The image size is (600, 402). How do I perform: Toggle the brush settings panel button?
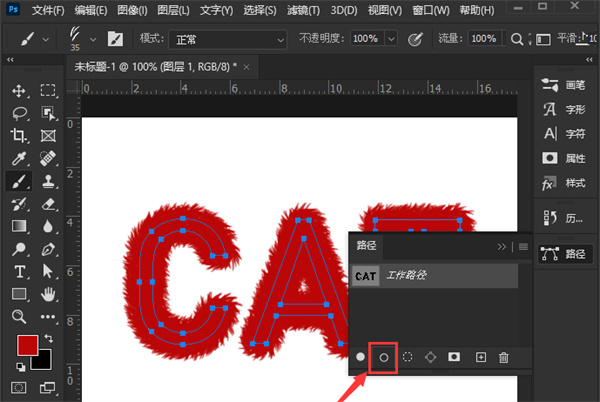click(x=116, y=39)
